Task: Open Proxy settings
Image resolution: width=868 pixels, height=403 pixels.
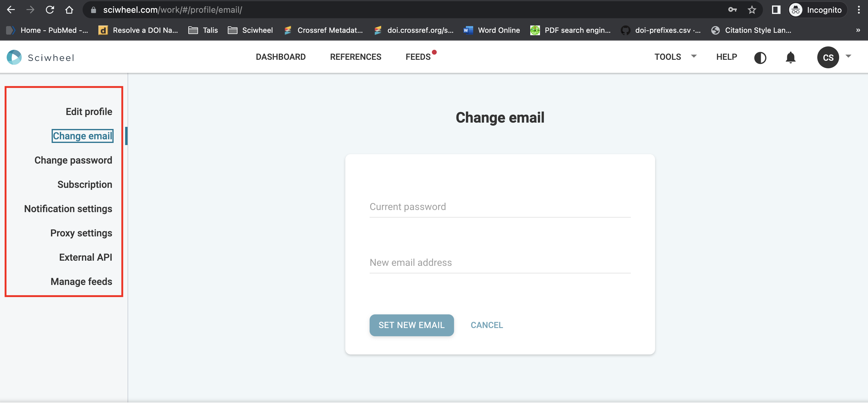Action: click(81, 233)
